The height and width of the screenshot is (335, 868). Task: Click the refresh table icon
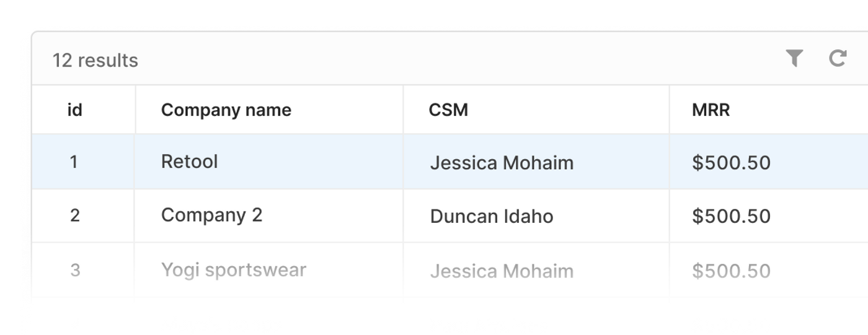pos(838,59)
